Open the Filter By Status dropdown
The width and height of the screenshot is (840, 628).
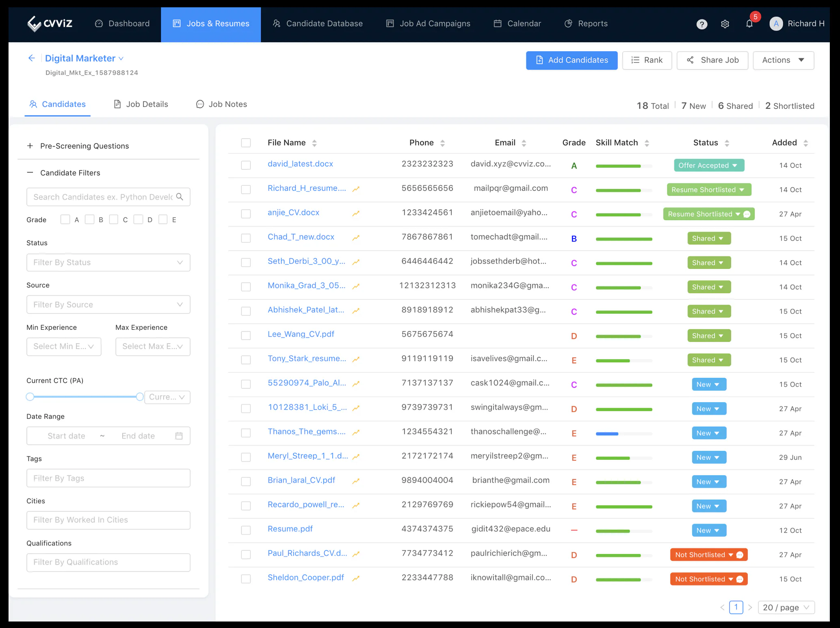pos(108,262)
